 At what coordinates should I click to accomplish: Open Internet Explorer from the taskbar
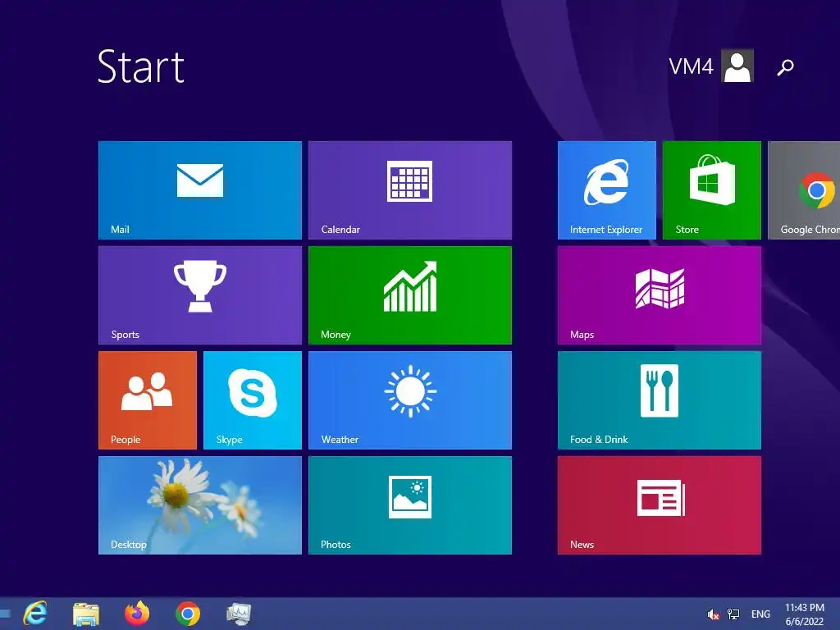pyautogui.click(x=34, y=614)
